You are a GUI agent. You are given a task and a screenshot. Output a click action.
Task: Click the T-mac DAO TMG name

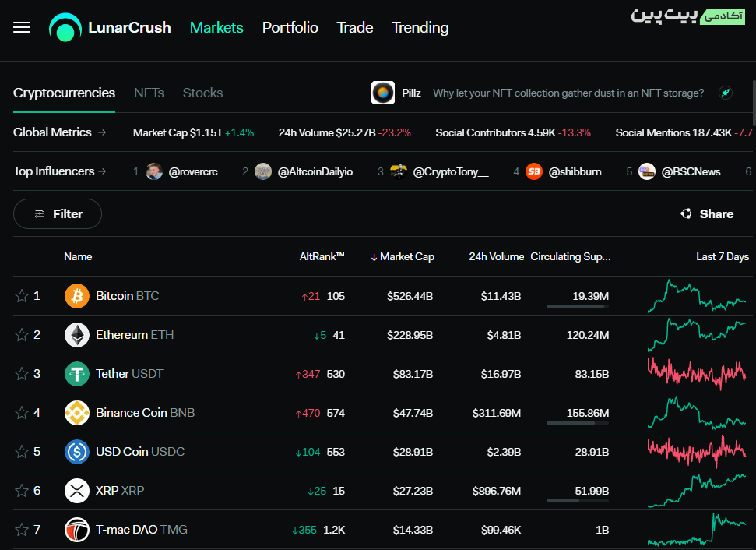[141, 530]
